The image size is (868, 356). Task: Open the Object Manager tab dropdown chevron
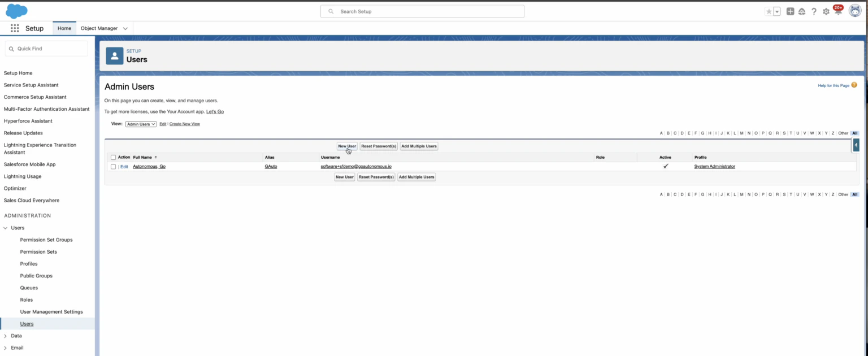point(125,28)
